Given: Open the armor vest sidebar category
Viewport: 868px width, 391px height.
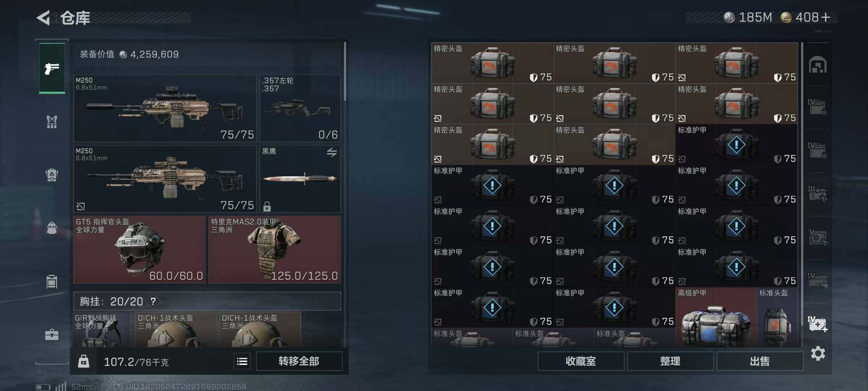Looking at the screenshot, I should pyautogui.click(x=52, y=122).
